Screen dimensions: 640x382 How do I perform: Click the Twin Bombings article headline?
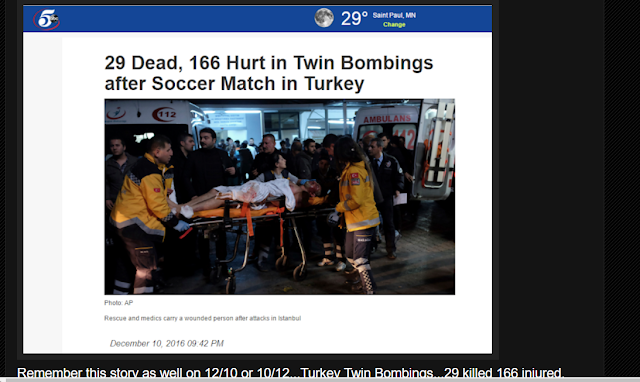(x=269, y=73)
